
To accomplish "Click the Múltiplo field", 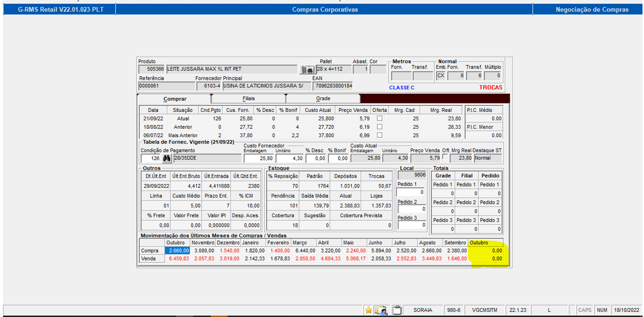I will [x=492, y=76].
